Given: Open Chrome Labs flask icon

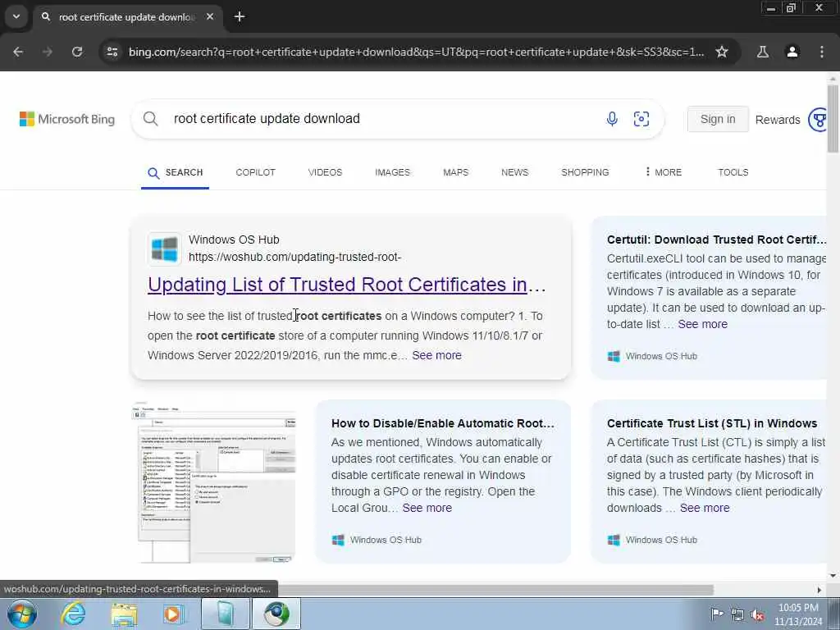Looking at the screenshot, I should coord(762,52).
